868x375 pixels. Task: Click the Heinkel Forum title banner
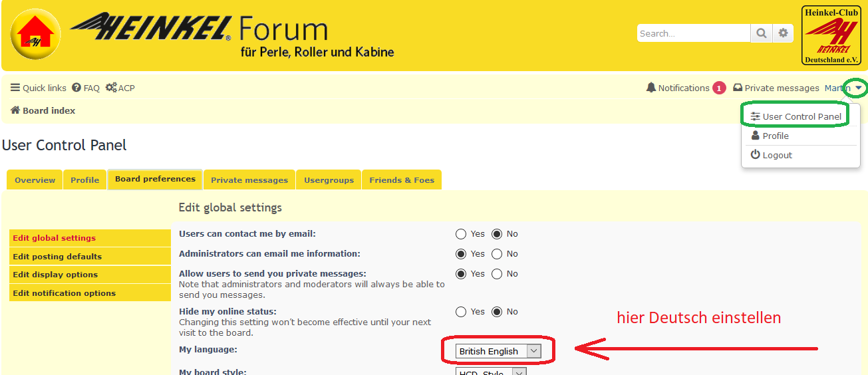point(231,35)
